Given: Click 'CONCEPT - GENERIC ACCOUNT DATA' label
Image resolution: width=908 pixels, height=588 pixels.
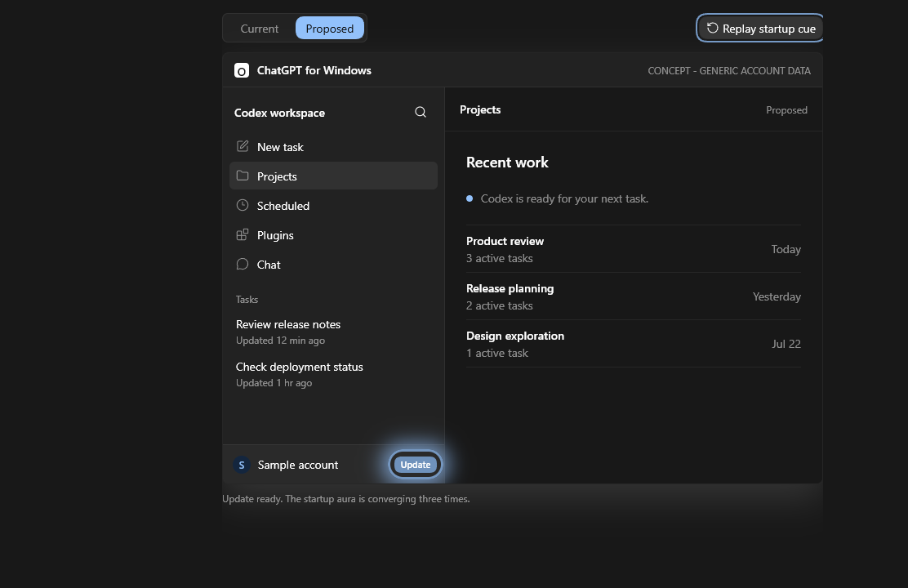Looking at the screenshot, I should point(729,71).
